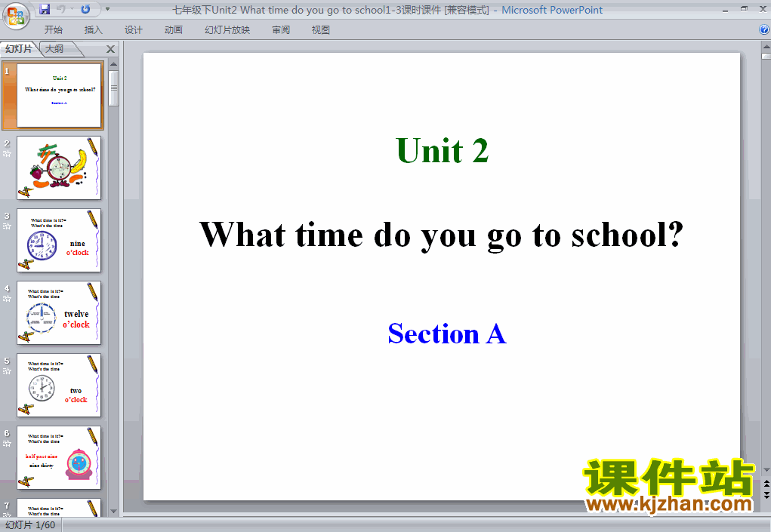
Task: Open the 审阅 ribbon tab
Action: tap(281, 30)
